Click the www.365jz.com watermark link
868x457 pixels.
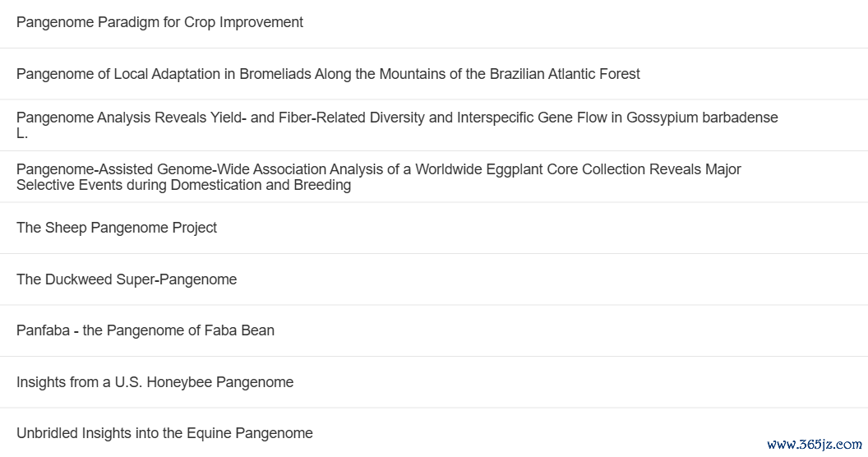[x=815, y=445]
